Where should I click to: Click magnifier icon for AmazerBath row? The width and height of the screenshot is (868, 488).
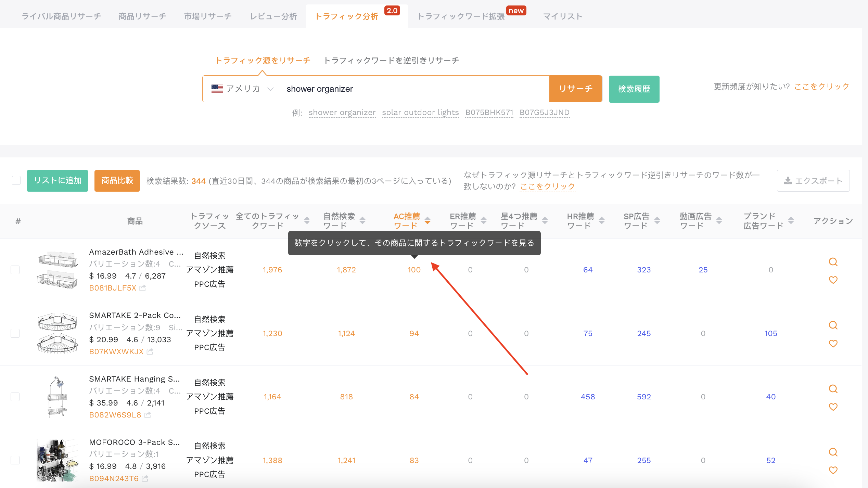(833, 262)
